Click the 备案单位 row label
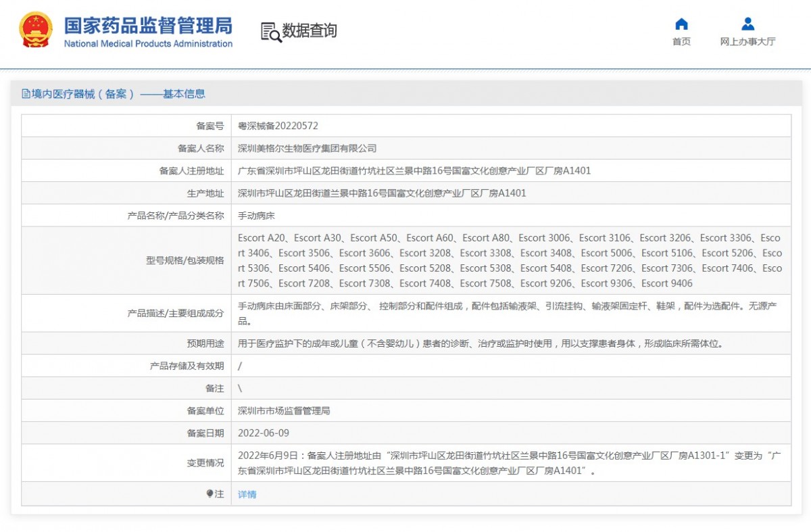 205,411
